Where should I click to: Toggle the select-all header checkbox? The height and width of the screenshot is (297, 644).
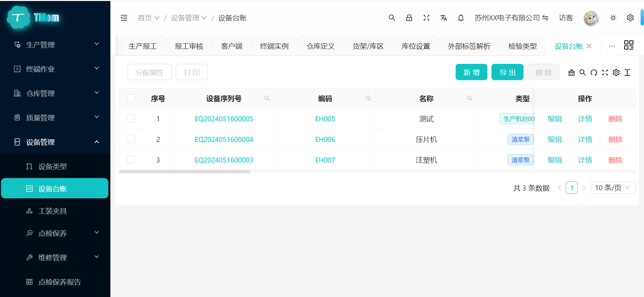click(x=131, y=98)
